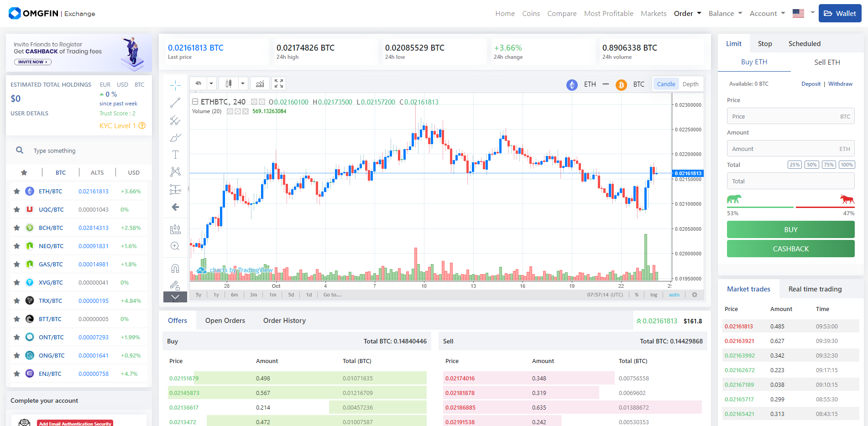The width and height of the screenshot is (868, 426).
Task: Open the Order menu dropdown
Action: click(687, 13)
